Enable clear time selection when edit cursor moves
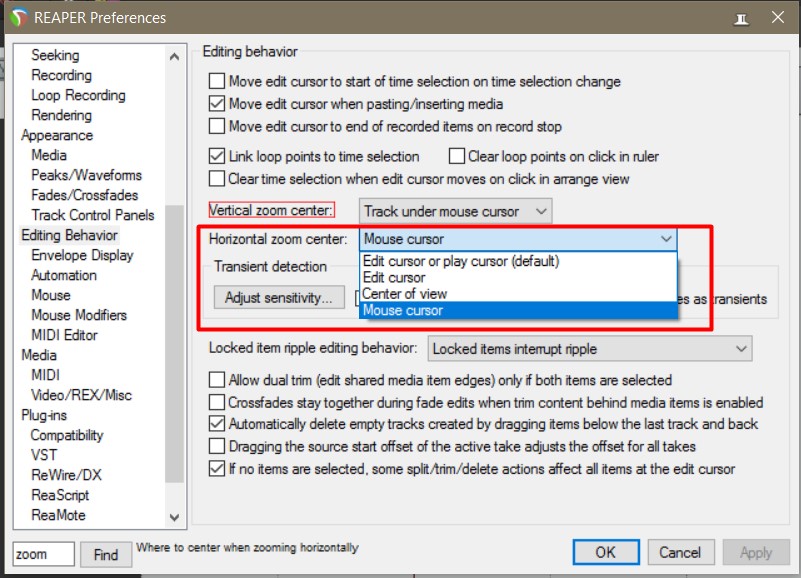This screenshot has width=801, height=578. click(217, 178)
